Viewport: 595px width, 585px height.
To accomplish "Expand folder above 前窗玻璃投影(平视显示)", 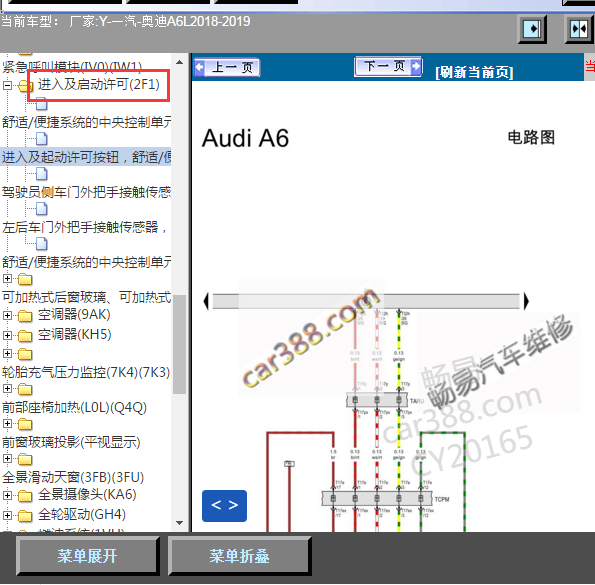I will point(7,423).
